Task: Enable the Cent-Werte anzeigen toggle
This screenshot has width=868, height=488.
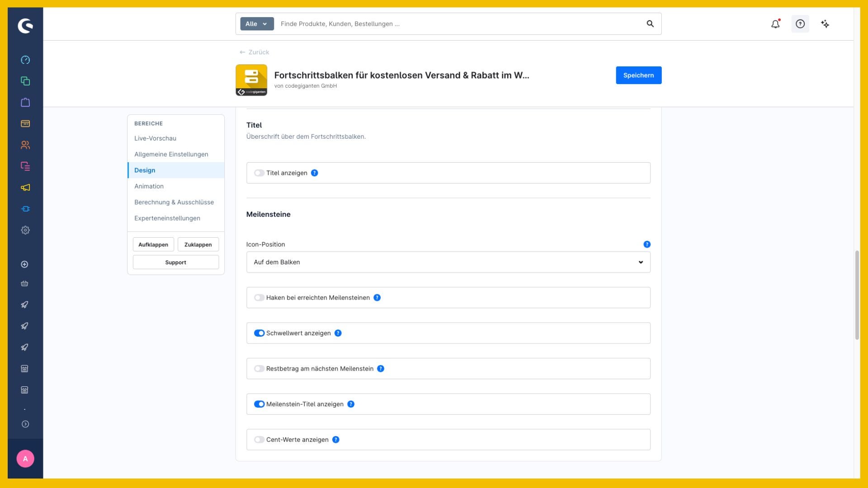Action: click(x=259, y=440)
